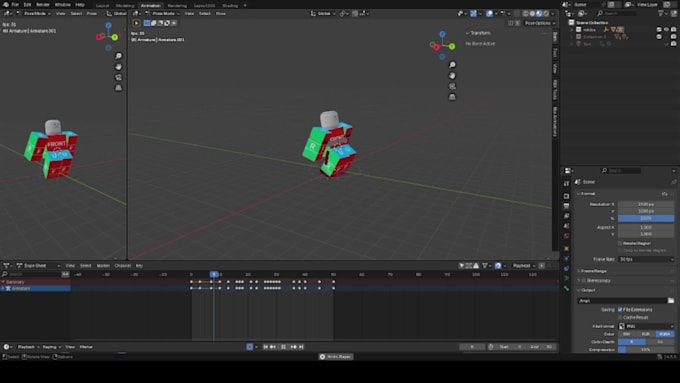Click the zoom magnifier icon in left viewport
The image size is (680, 383).
tap(118, 56)
